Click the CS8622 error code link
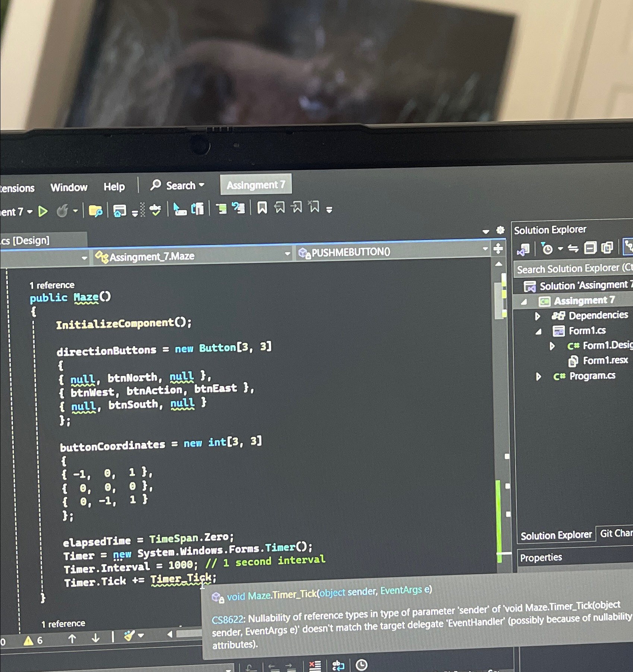The image size is (633, 672). [227, 619]
